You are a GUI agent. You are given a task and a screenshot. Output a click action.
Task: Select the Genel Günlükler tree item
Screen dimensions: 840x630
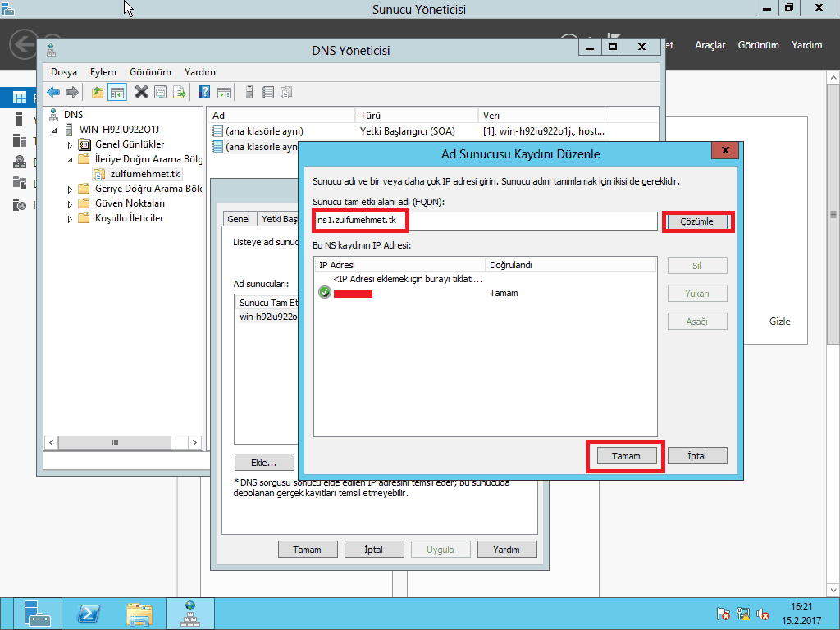[x=130, y=144]
